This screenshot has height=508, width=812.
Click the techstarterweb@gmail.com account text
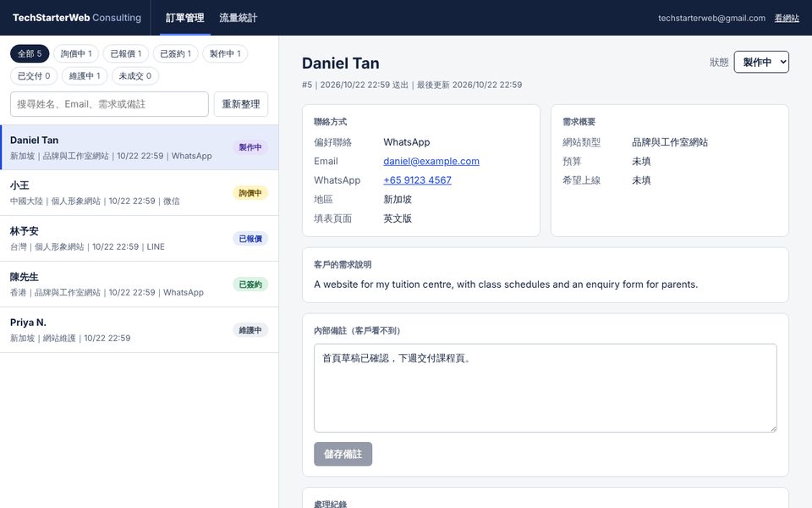click(x=711, y=18)
